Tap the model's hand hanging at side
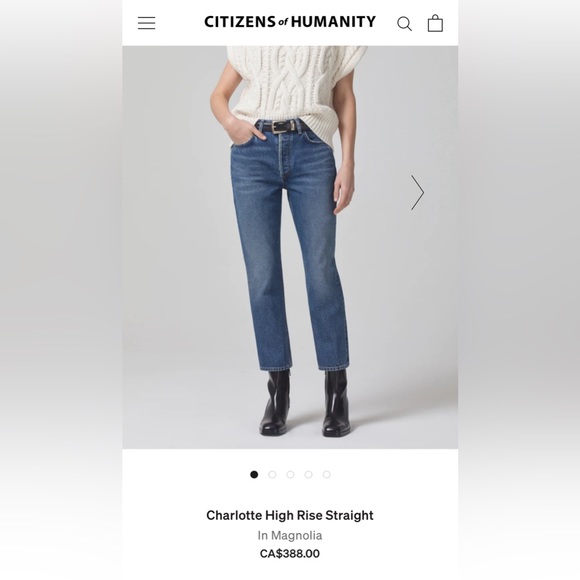Viewport: 580px width, 580px height. (344, 190)
